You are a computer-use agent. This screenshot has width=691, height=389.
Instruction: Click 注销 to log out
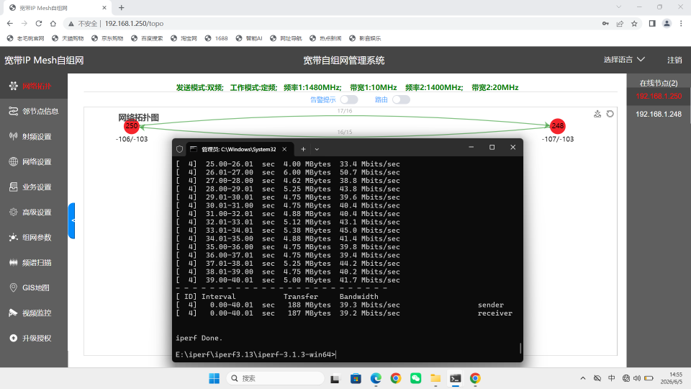(x=674, y=60)
